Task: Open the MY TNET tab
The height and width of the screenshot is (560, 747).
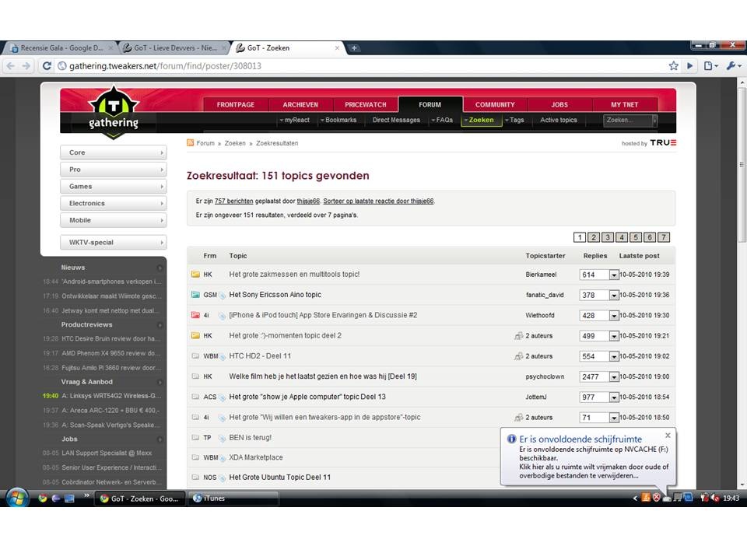Action: tap(625, 104)
